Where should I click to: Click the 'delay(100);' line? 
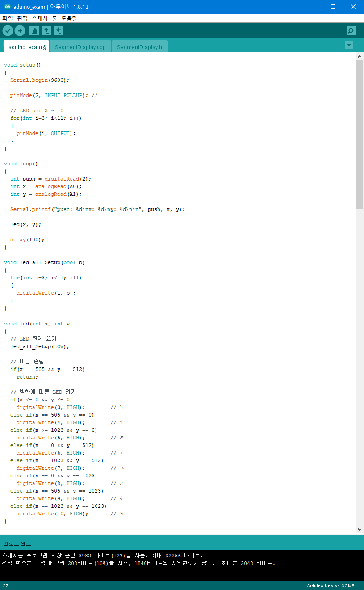pyautogui.click(x=27, y=240)
